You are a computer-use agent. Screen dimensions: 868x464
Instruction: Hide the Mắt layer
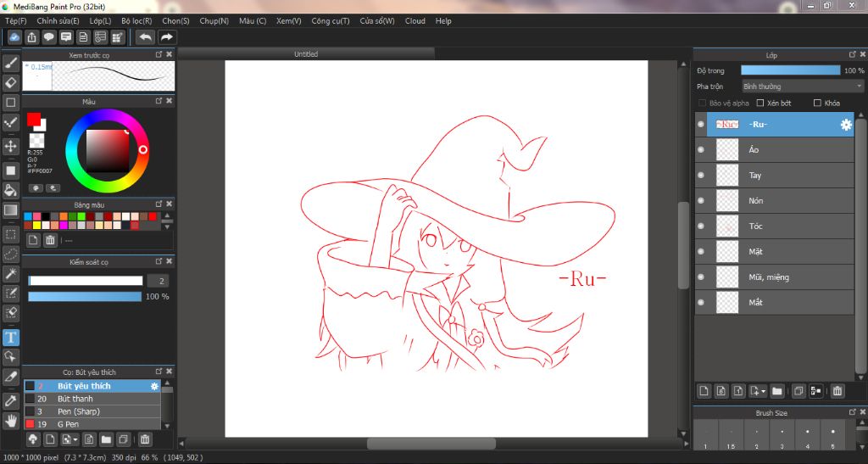(x=701, y=302)
